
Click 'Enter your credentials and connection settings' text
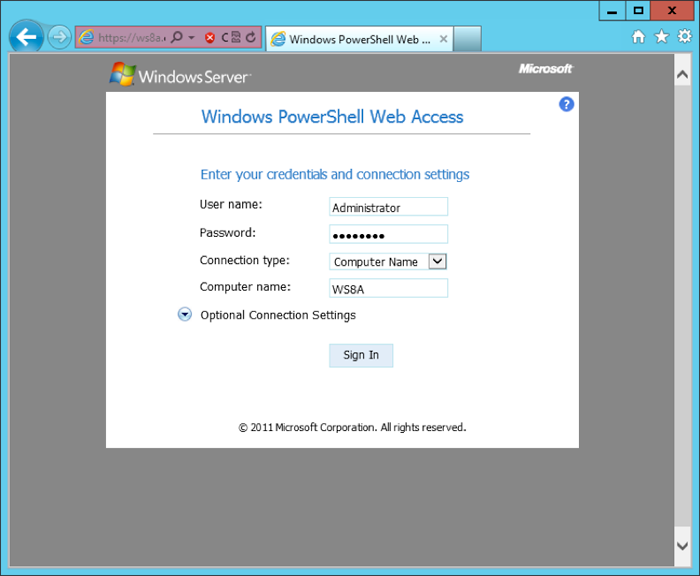click(x=335, y=175)
